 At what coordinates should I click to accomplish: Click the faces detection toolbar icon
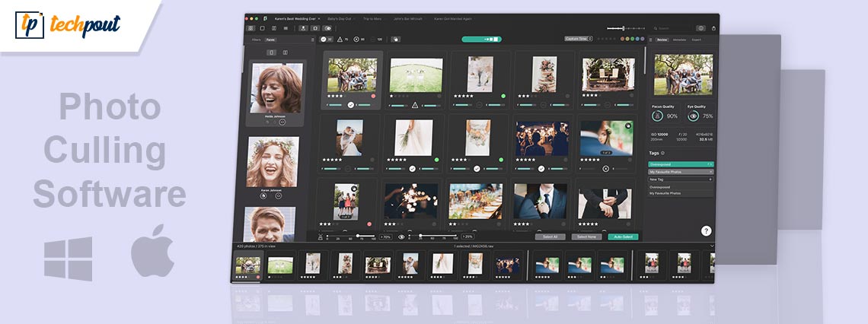(x=303, y=28)
